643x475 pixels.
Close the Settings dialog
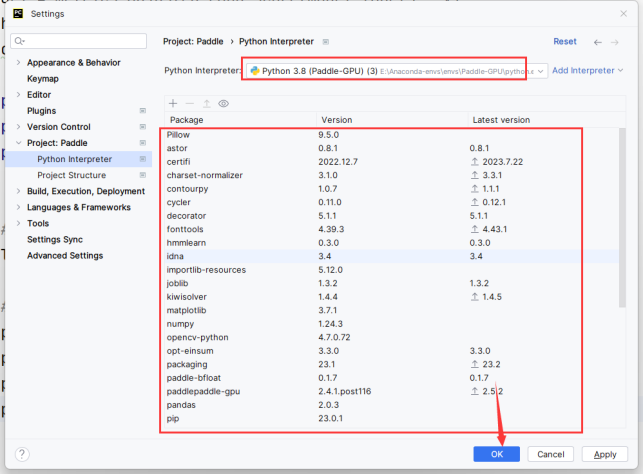coord(623,14)
